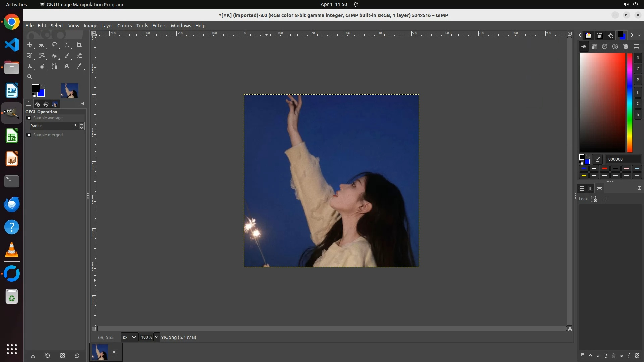Swap the foreground and background colors in the toolbox

[x=43, y=86]
